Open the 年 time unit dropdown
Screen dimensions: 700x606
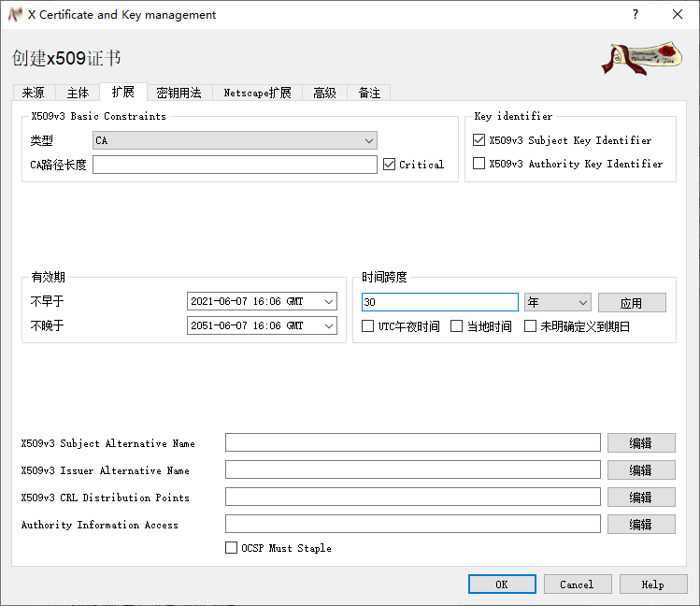point(557,302)
